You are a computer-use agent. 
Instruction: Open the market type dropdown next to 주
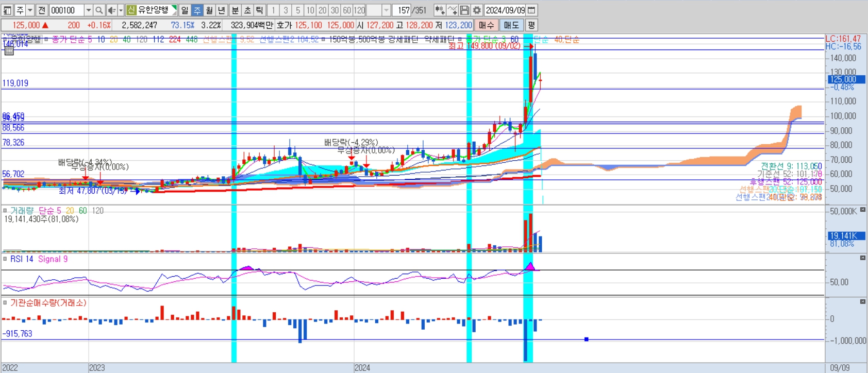30,10
